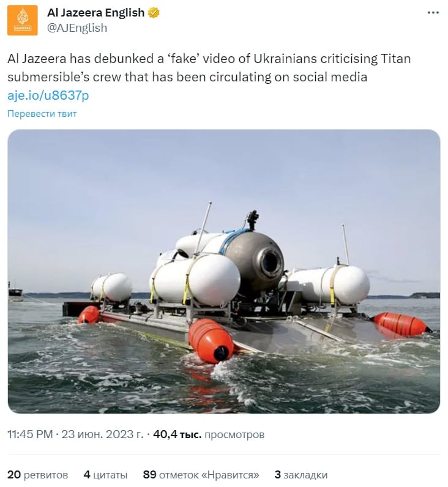Open the three-dot more options menu
The image size is (448, 487).
pyautogui.click(x=433, y=13)
